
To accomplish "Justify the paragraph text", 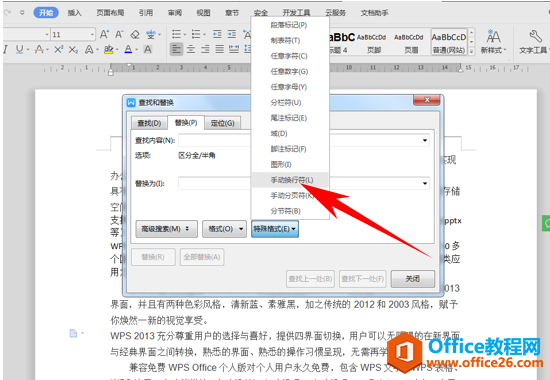I will 220,49.
